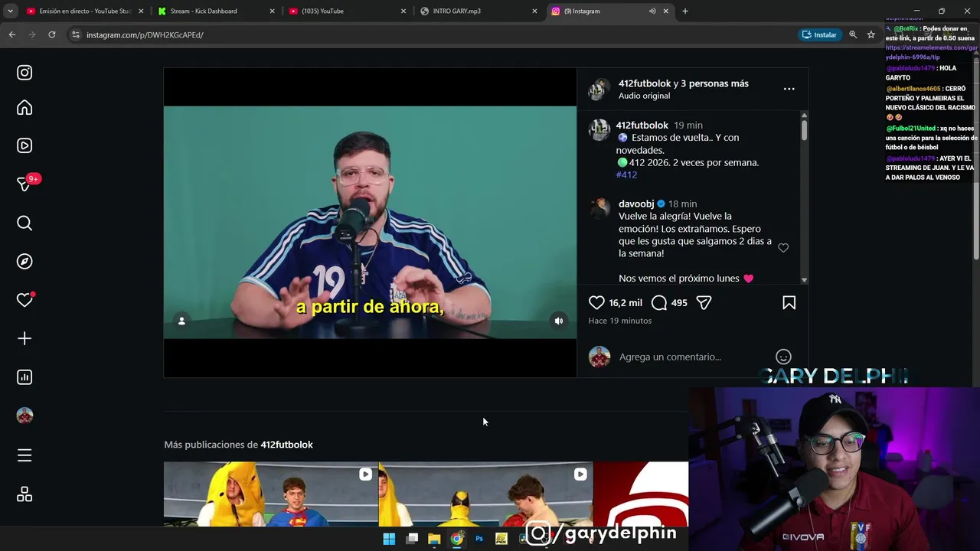Open Messages icon with 9+ badge
980x551 pixels.
(26, 184)
